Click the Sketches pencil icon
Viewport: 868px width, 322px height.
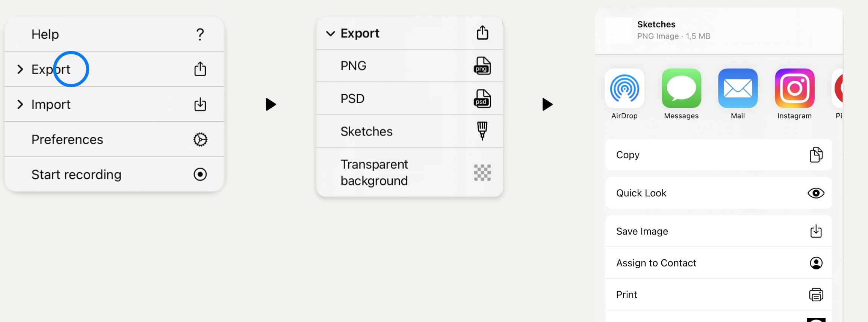(x=482, y=131)
